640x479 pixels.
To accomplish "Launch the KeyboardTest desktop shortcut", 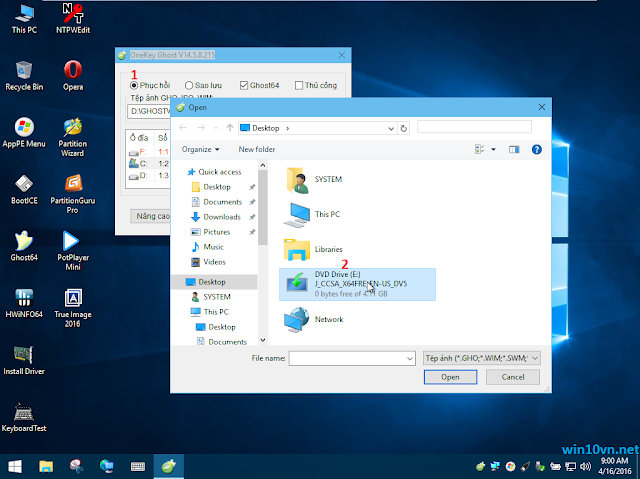I will (x=24, y=417).
